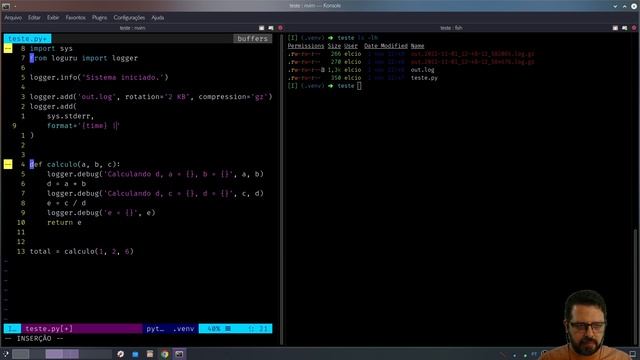Image resolution: width=640 pixels, height=360 pixels.
Task: Open the Ajuda menu
Action: pyautogui.click(x=158, y=18)
